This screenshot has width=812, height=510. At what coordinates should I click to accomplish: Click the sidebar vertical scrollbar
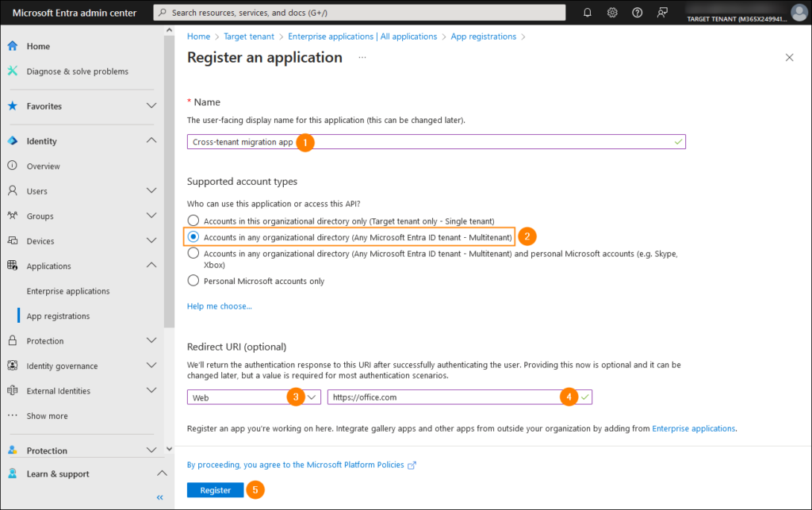pos(169,181)
